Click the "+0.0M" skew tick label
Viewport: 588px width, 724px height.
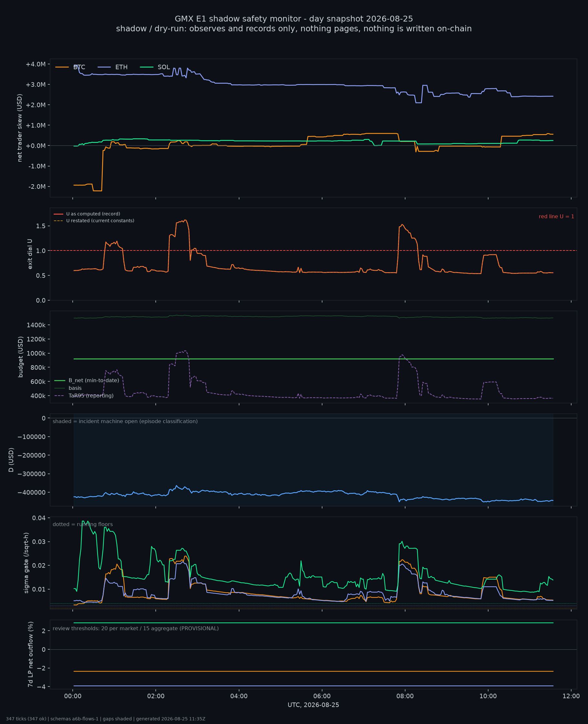pyautogui.click(x=36, y=146)
